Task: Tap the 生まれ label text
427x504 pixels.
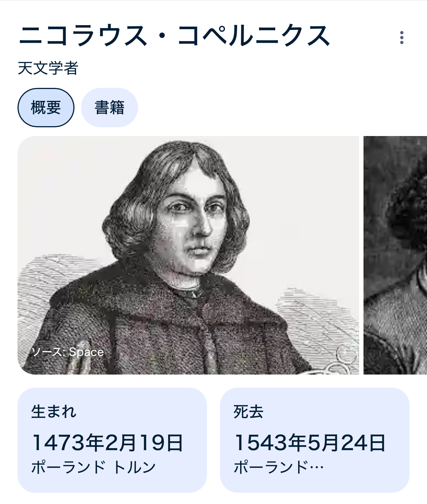Action: point(54,412)
